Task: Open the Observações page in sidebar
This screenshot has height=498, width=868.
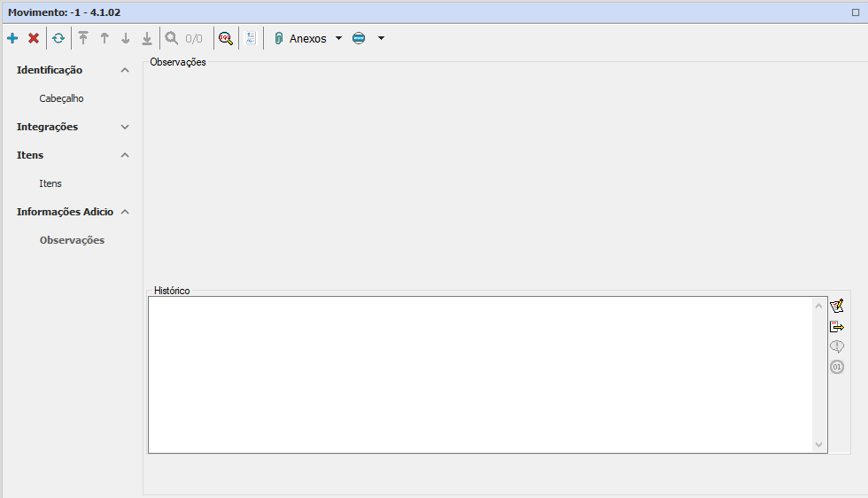Action: 72,240
